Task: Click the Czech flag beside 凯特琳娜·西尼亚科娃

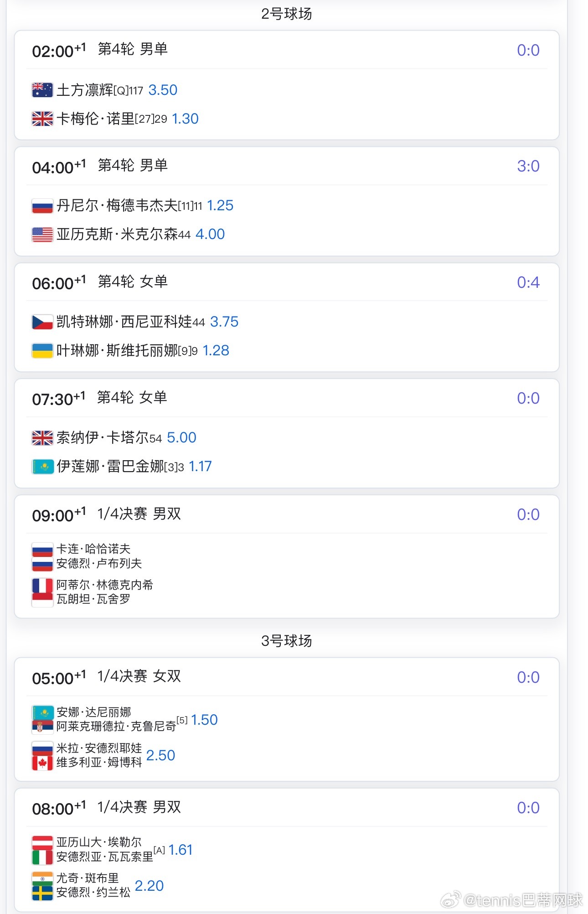Action: [42, 322]
